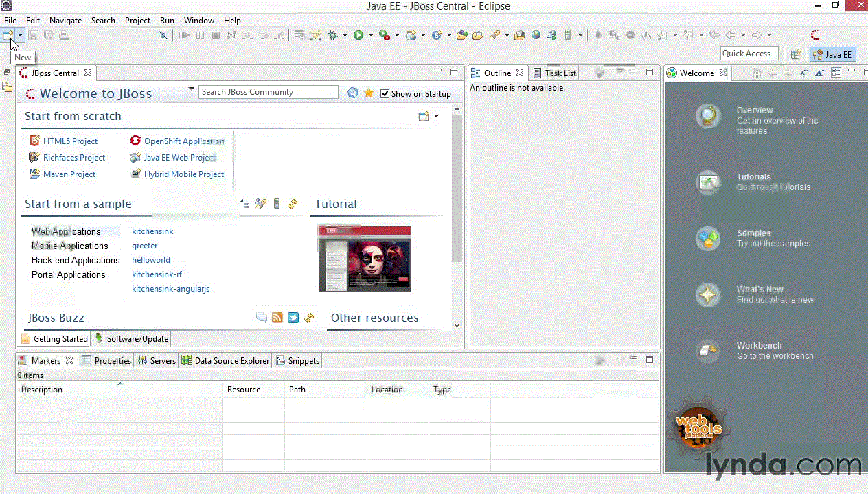Open the greeter sample

[145, 246]
